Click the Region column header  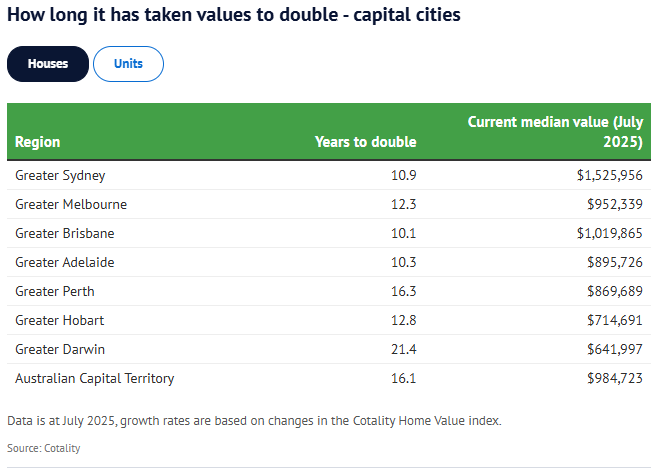tap(38, 142)
